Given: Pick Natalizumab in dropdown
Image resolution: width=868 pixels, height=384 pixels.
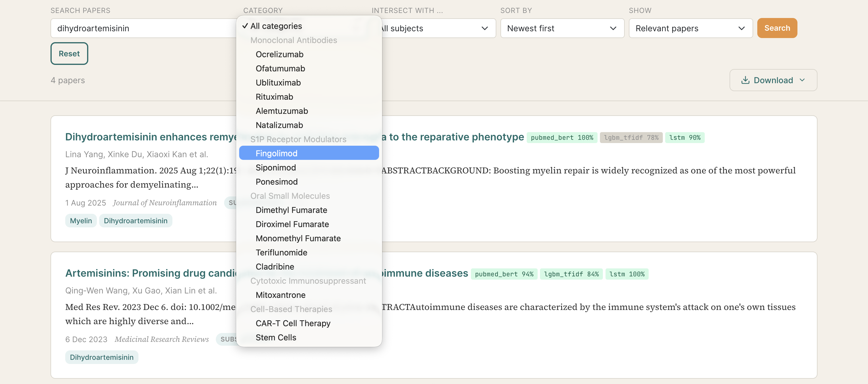Looking at the screenshot, I should click(x=309, y=125).
